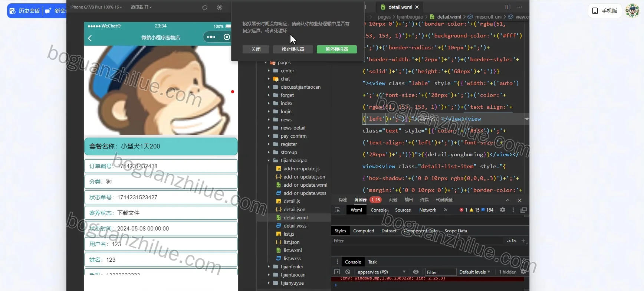
Task: Tap the back arrow in the mini program header
Action: (90, 38)
